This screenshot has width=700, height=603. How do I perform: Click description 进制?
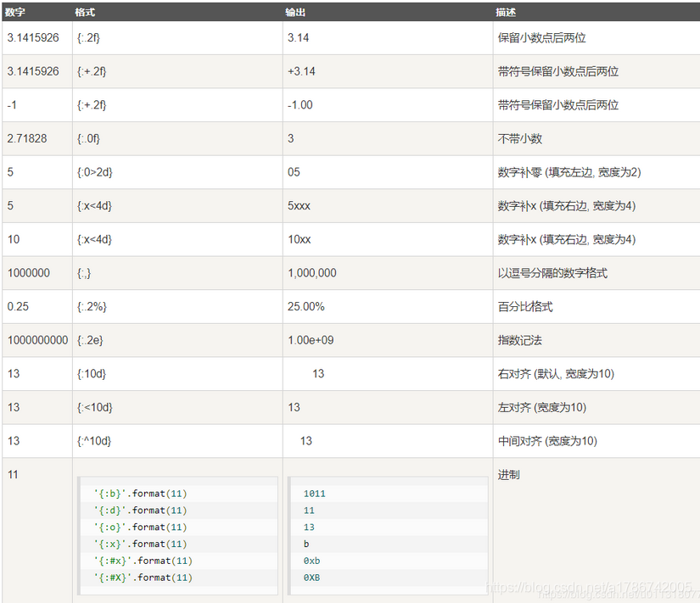508,475
